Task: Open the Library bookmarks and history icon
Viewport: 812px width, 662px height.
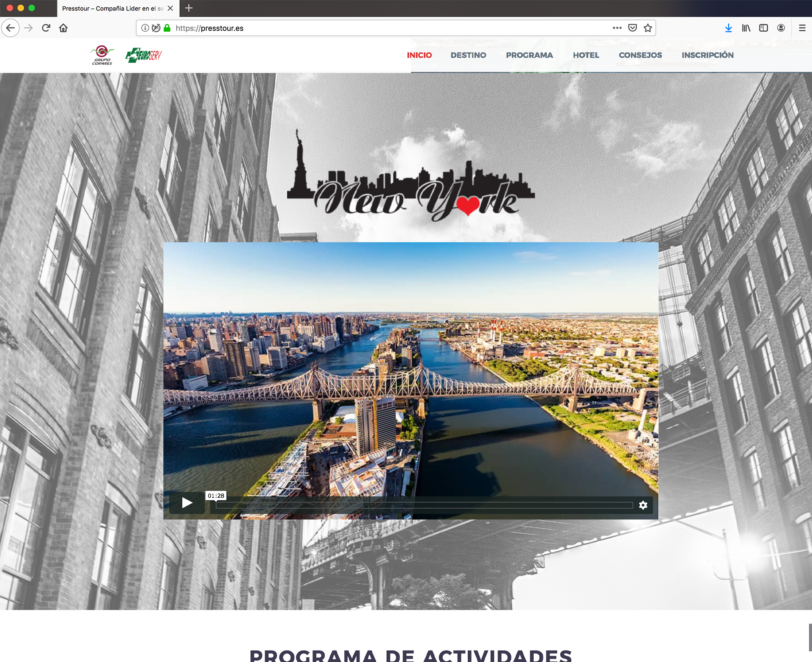Action: [x=746, y=28]
